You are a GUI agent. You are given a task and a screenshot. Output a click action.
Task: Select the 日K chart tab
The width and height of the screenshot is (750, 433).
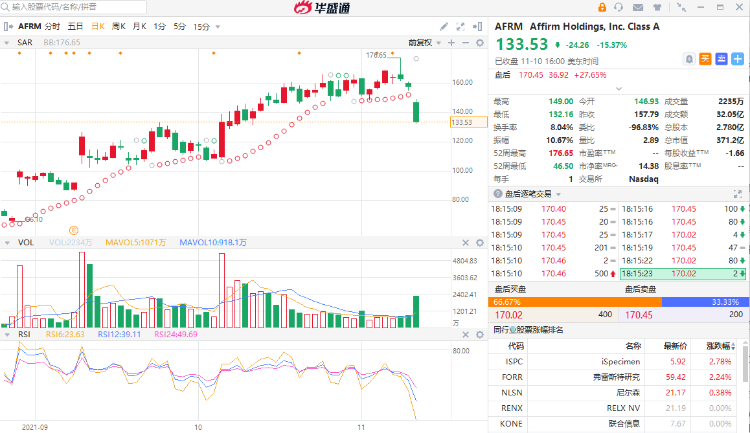click(x=98, y=26)
